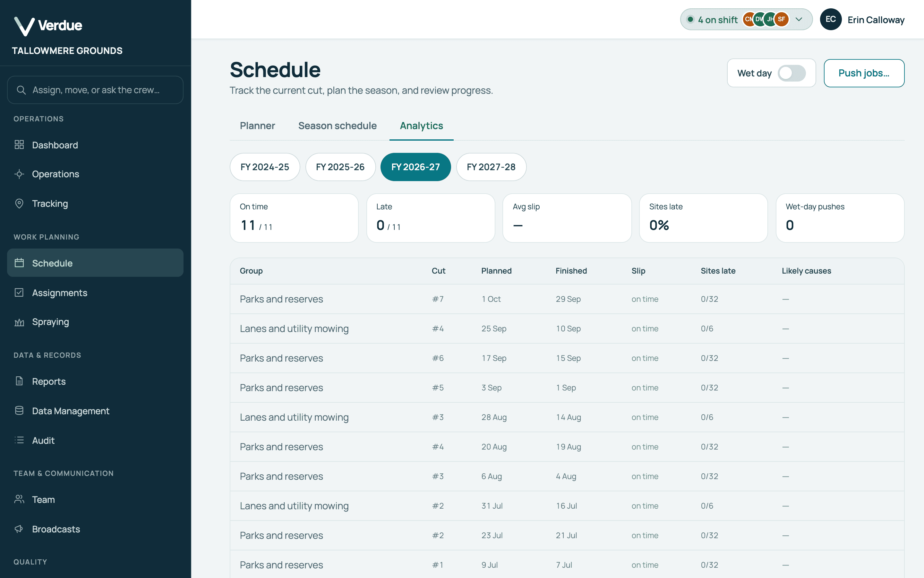
Task: Click the planned date 23 Jul
Action: (x=492, y=535)
